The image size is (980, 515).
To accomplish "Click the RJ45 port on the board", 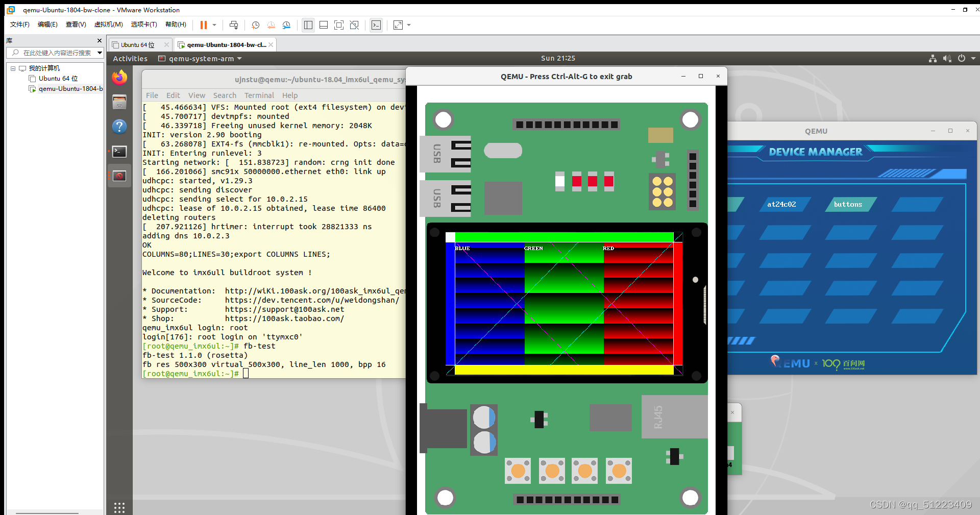I will coord(674,416).
